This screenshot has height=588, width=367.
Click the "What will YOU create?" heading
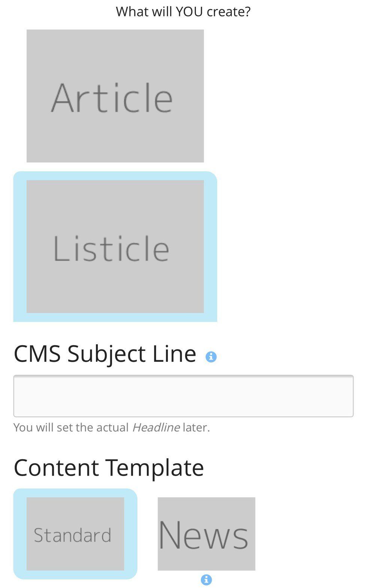(183, 12)
